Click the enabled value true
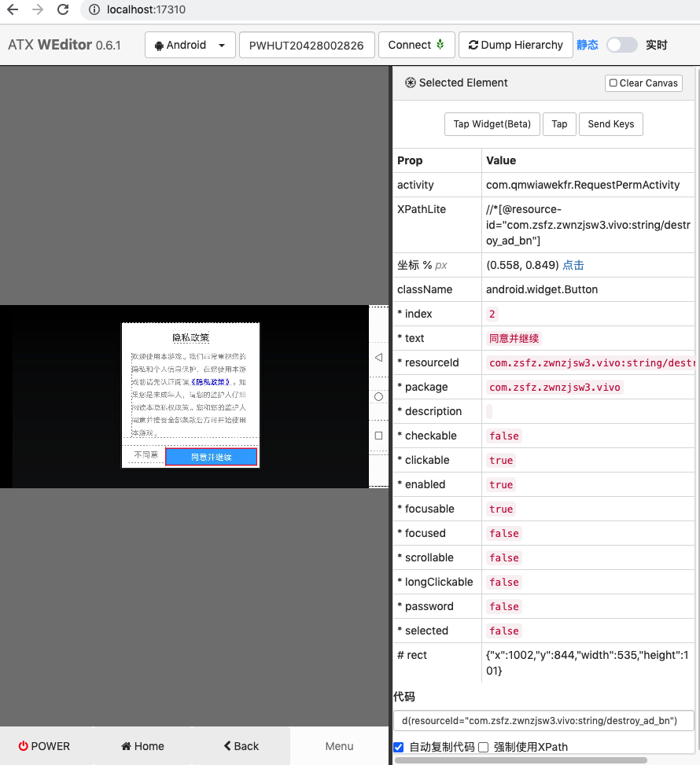The image size is (700, 765). pyautogui.click(x=501, y=484)
